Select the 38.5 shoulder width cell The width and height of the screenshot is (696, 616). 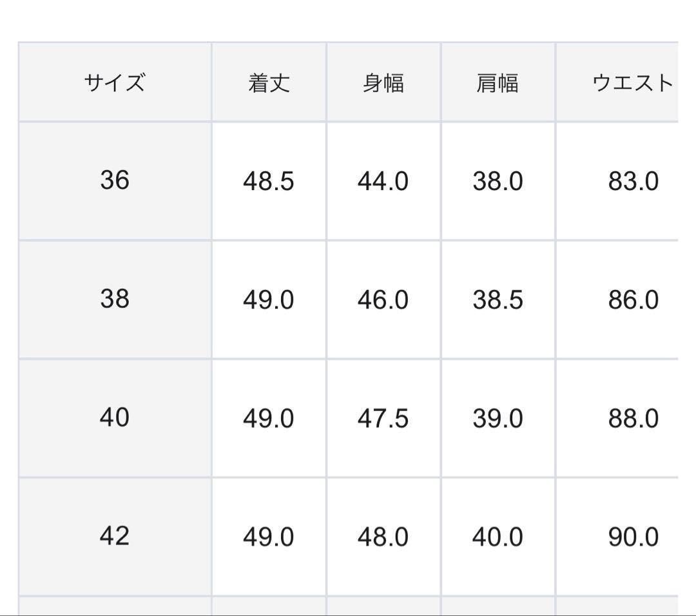click(498, 300)
